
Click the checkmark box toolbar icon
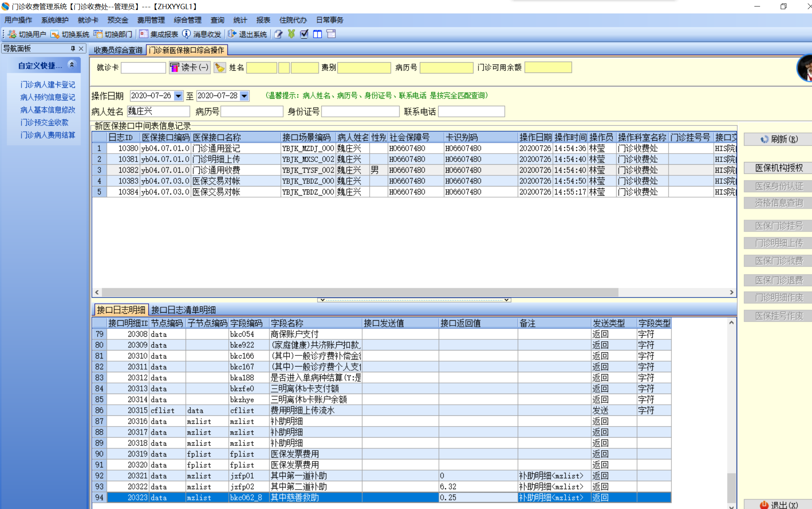pos(304,34)
